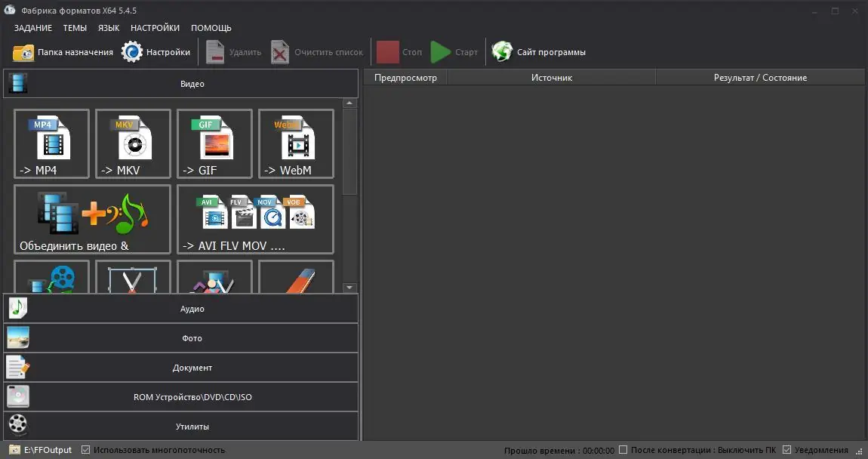The width and height of the screenshot is (868, 459).
Task: Choose the -> GIF conversion tool
Action: [214, 143]
